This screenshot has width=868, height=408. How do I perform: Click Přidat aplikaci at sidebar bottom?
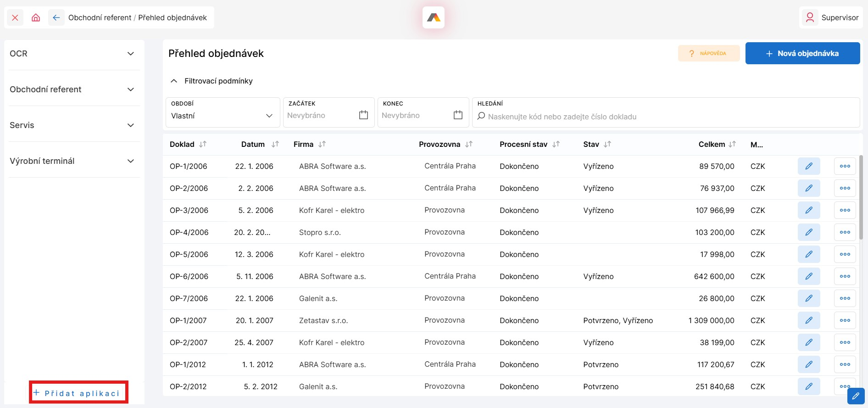(78, 393)
